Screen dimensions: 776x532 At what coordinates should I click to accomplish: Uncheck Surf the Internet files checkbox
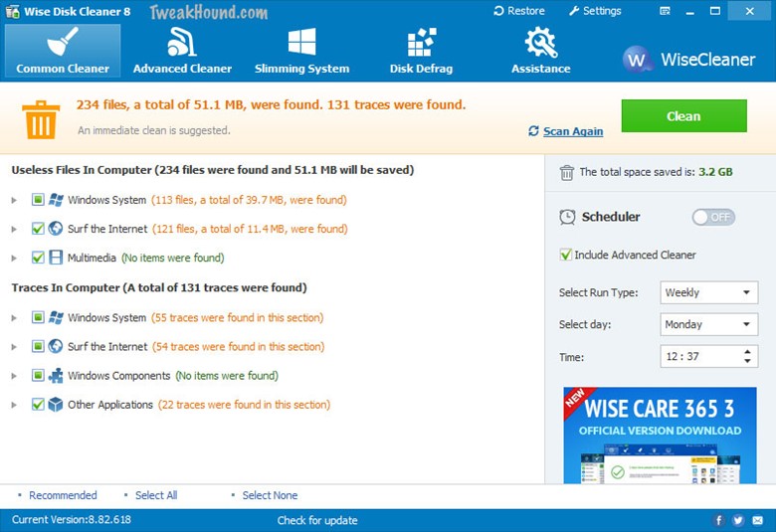tap(38, 228)
